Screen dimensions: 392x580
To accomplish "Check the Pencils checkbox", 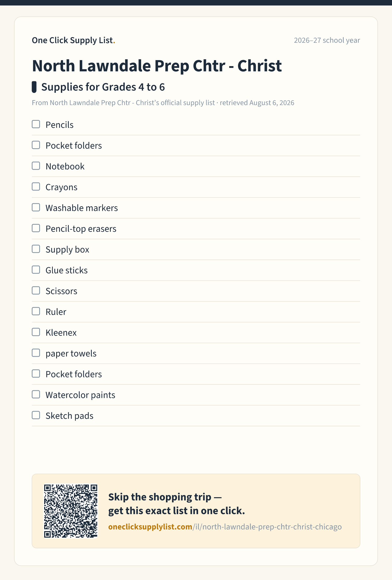I will coord(36,124).
